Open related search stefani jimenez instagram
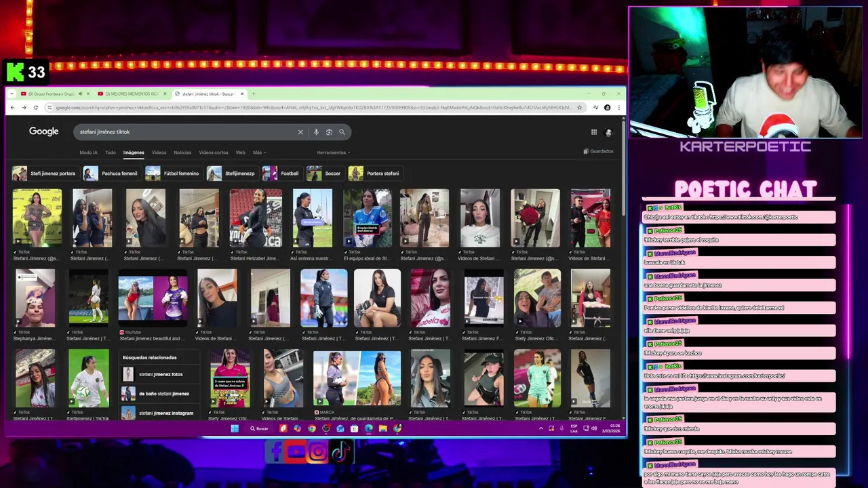Screen dimensions: 868x488 point(159,413)
